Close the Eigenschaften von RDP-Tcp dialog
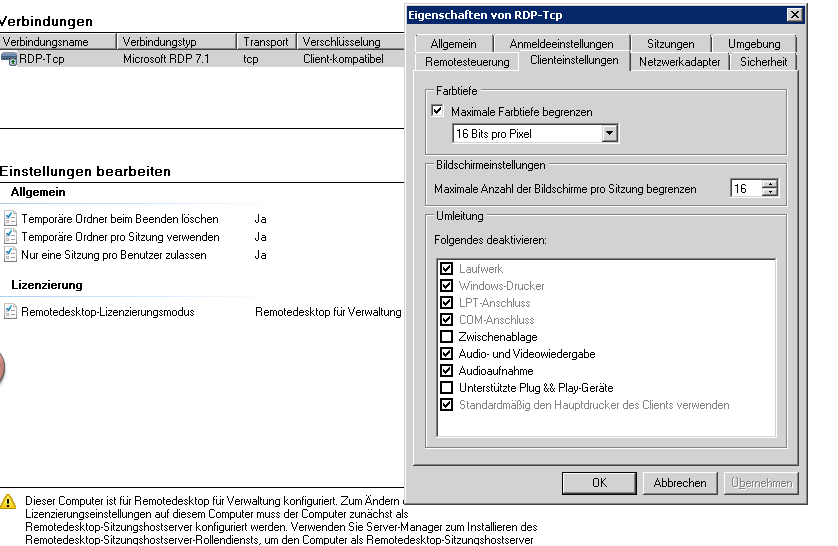The image size is (838, 546). tap(795, 14)
